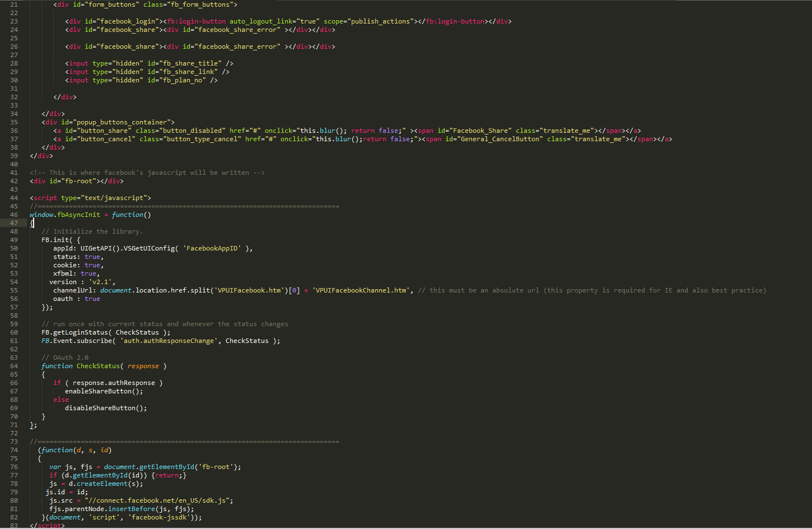Click "var js, fjs" declaration
The width and height of the screenshot is (812, 529).
[x=71, y=467]
